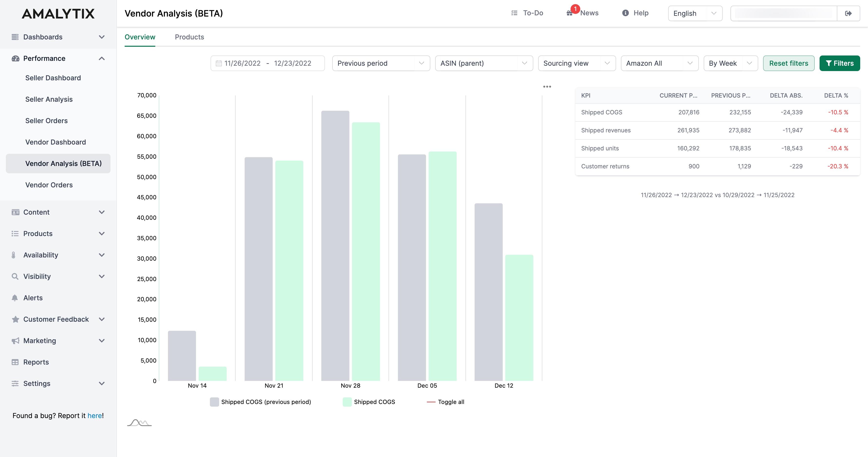Click the calendar icon in date range
The image size is (868, 457).
pyautogui.click(x=219, y=63)
